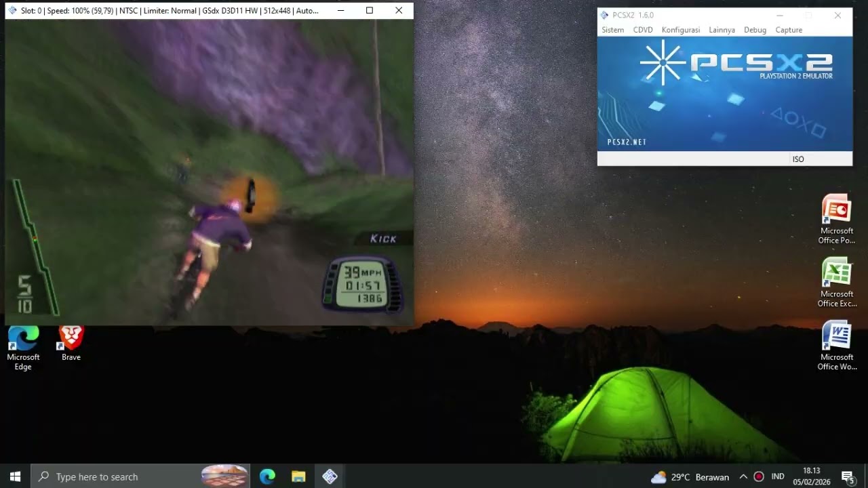Launch Microsoft Edge from the taskbar
The image size is (868, 488).
267,476
